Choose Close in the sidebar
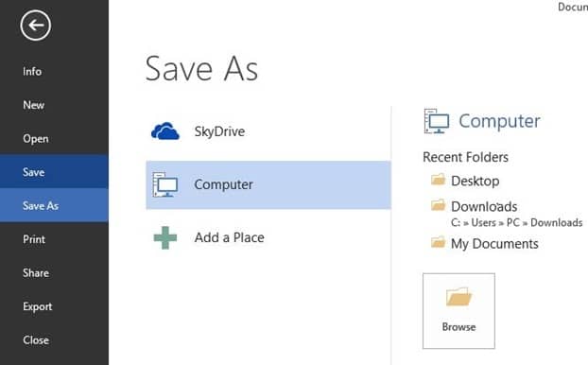Screen dimensions: 588x365 pyautogui.click(x=36, y=339)
